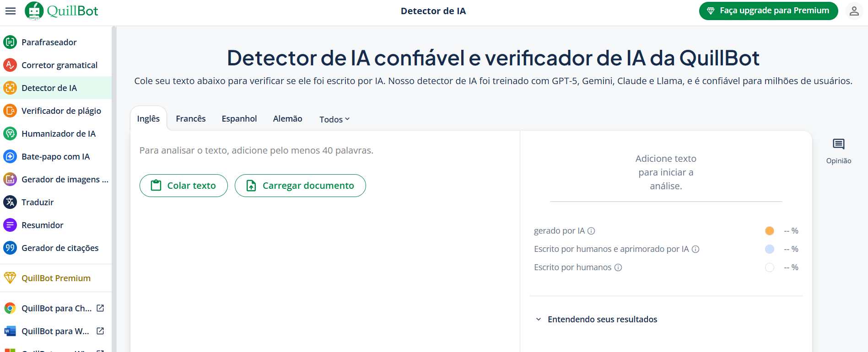Click the user account profile icon
The width and height of the screenshot is (868, 352).
854,11
